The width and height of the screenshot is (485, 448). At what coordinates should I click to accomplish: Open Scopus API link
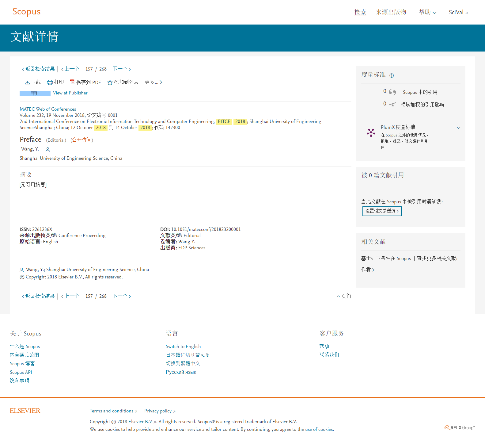(x=21, y=372)
